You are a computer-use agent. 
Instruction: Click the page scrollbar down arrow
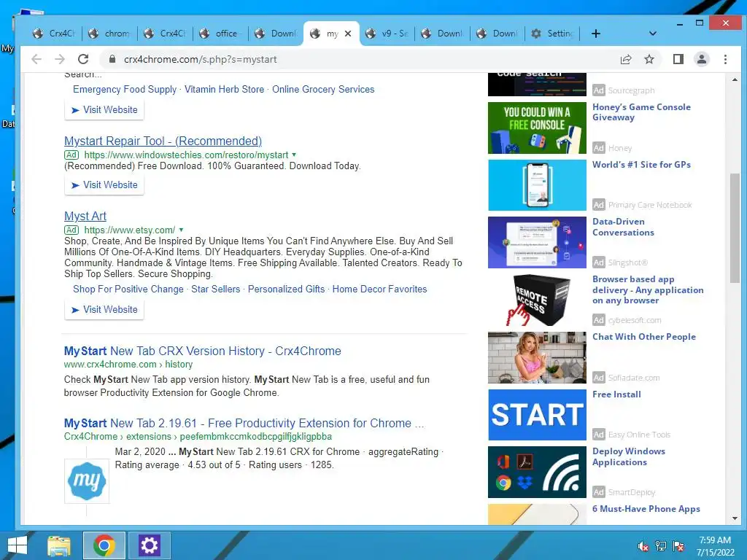point(735,518)
